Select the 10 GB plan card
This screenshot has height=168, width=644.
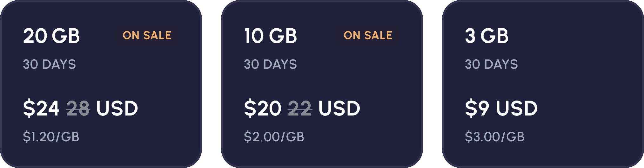coord(322,84)
